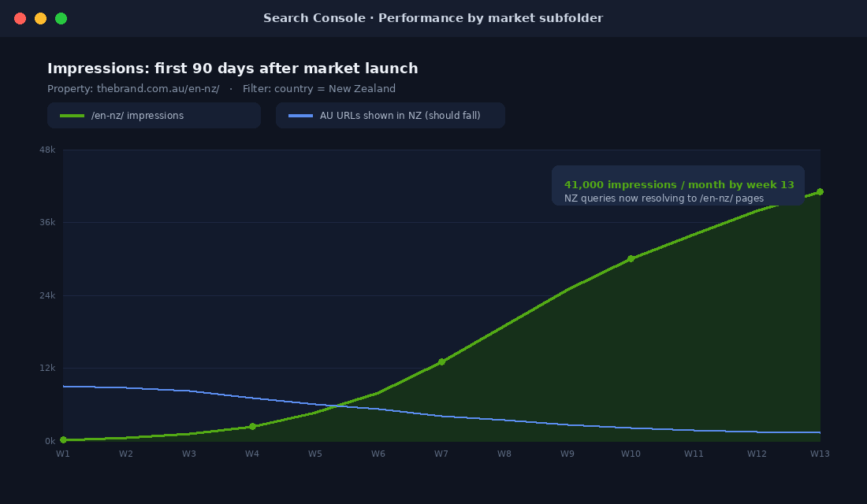Click the 0k y-axis label
The width and height of the screenshot is (867, 504).
pyautogui.click(x=50, y=441)
